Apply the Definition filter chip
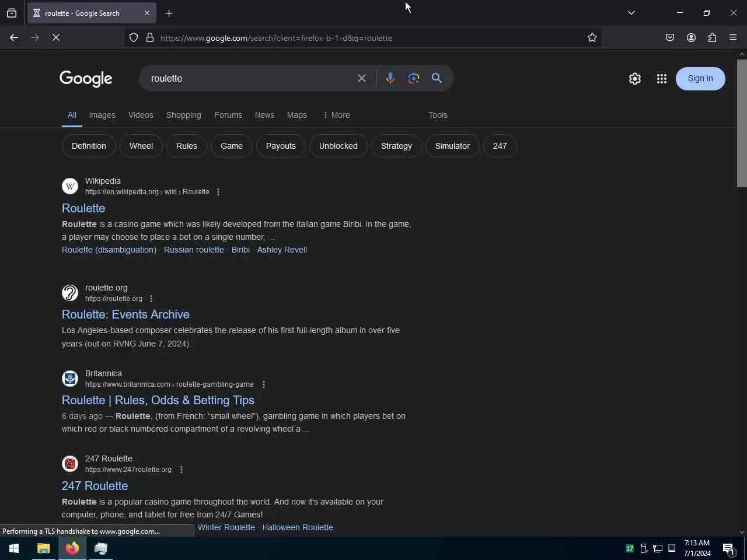 click(x=89, y=146)
